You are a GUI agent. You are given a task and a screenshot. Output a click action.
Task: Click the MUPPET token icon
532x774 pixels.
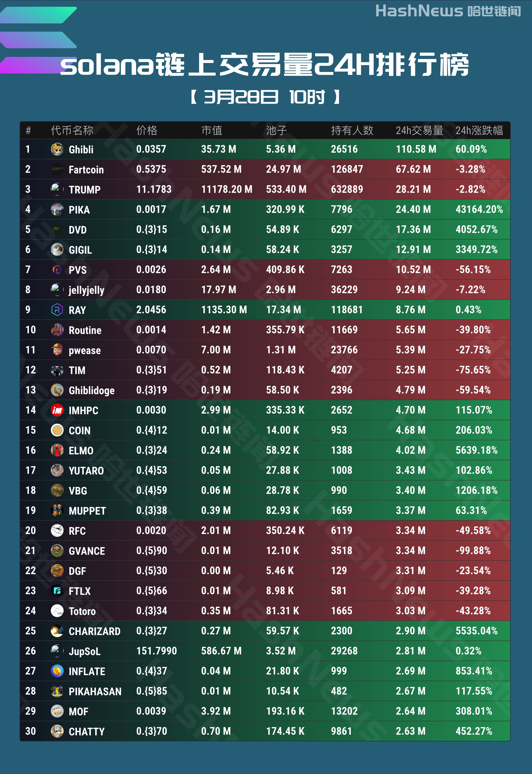click(x=57, y=510)
